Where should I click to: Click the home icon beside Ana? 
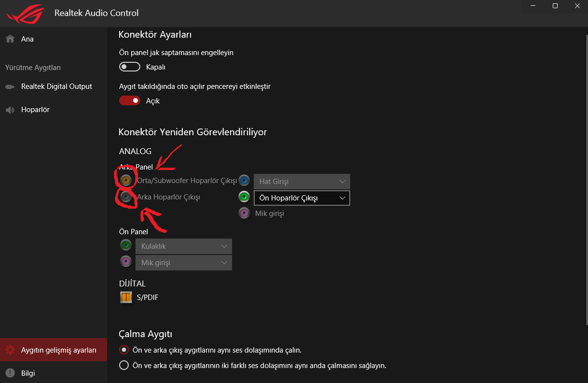point(10,39)
